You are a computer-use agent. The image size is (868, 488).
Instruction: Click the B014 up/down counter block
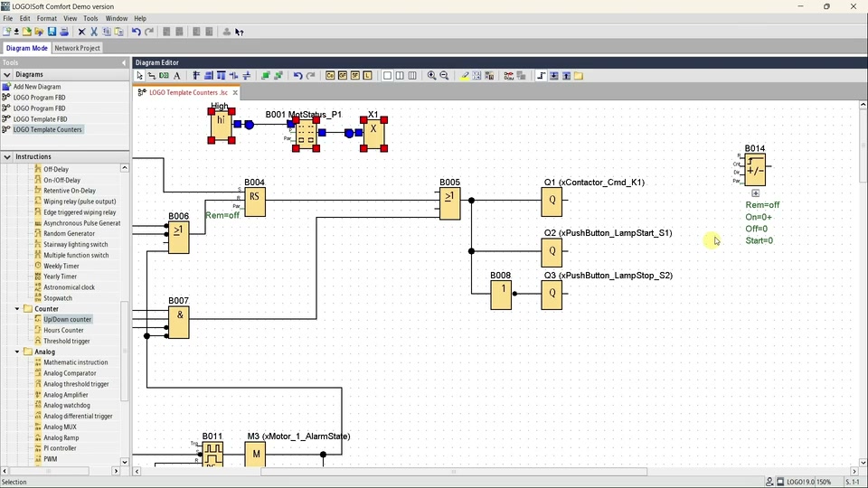click(755, 170)
